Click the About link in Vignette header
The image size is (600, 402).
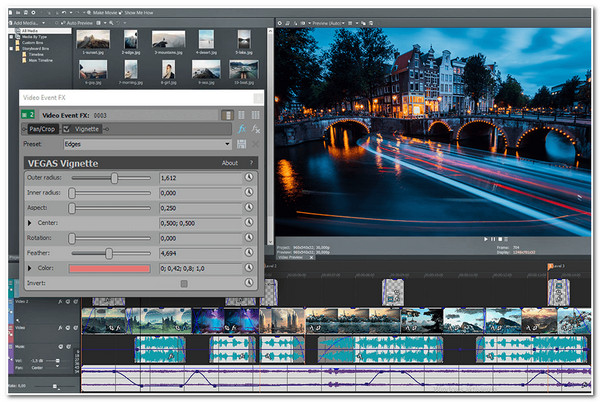[230, 163]
